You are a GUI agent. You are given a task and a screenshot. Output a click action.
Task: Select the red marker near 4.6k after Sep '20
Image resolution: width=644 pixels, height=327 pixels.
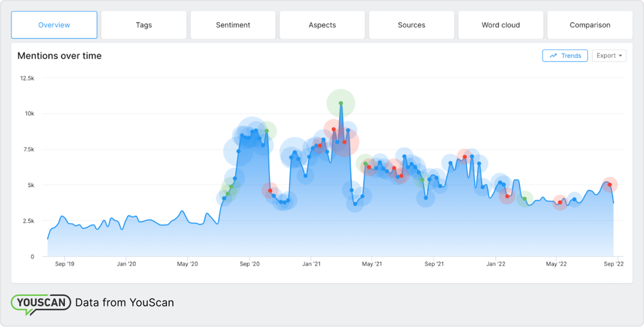[270, 191]
